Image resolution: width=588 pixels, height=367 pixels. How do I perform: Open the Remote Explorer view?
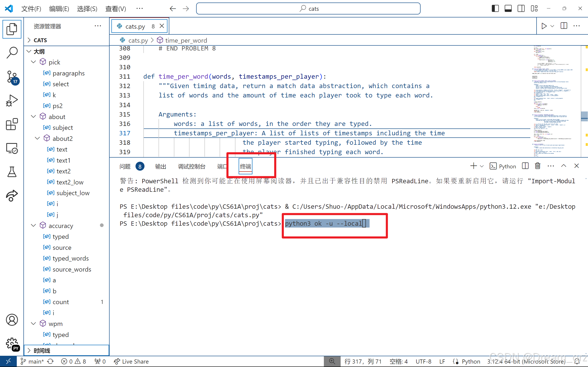[12, 148]
